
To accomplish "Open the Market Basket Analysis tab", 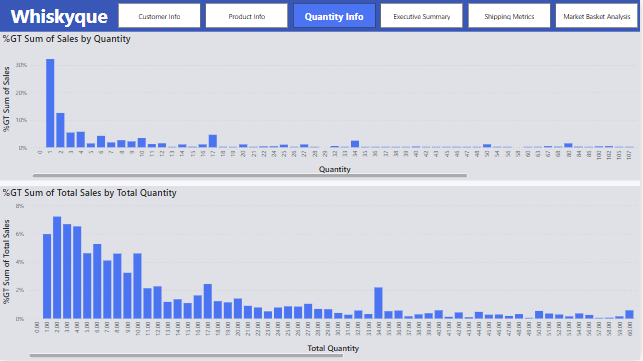I will click(597, 16).
